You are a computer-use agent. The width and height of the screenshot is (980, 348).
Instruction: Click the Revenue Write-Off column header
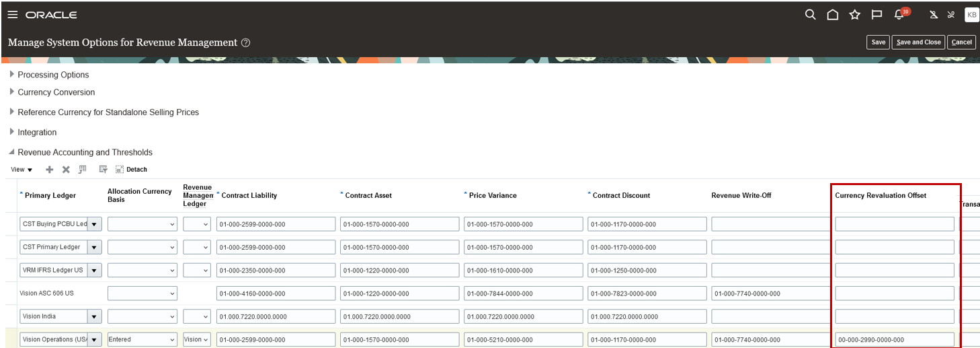click(x=741, y=195)
